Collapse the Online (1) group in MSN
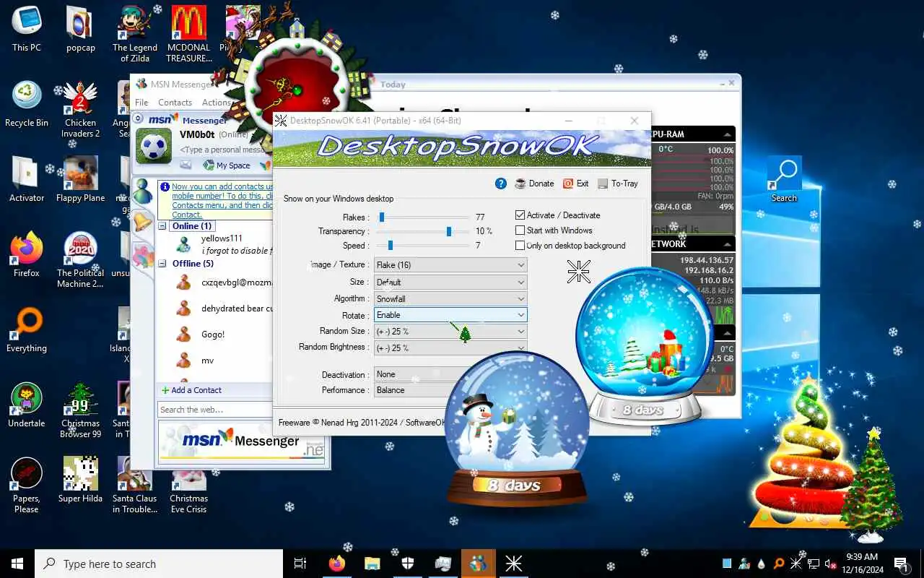Screen dimensions: 924x578 coord(163,226)
